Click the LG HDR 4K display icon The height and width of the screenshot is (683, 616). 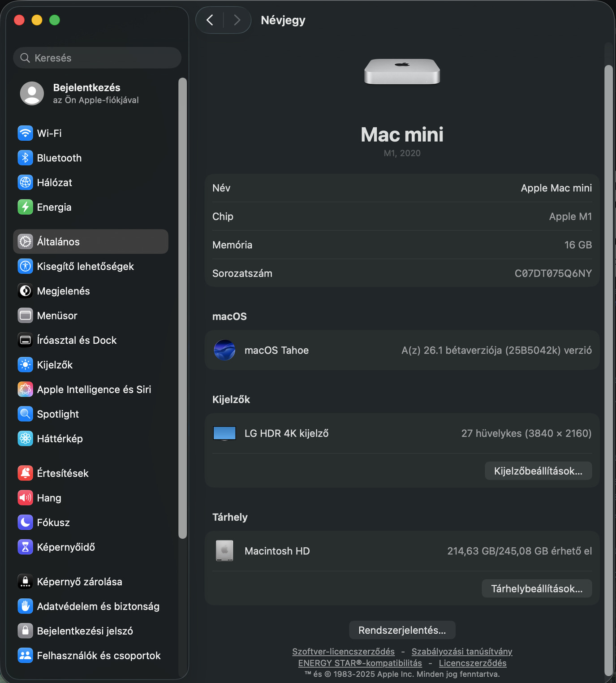[x=224, y=433]
